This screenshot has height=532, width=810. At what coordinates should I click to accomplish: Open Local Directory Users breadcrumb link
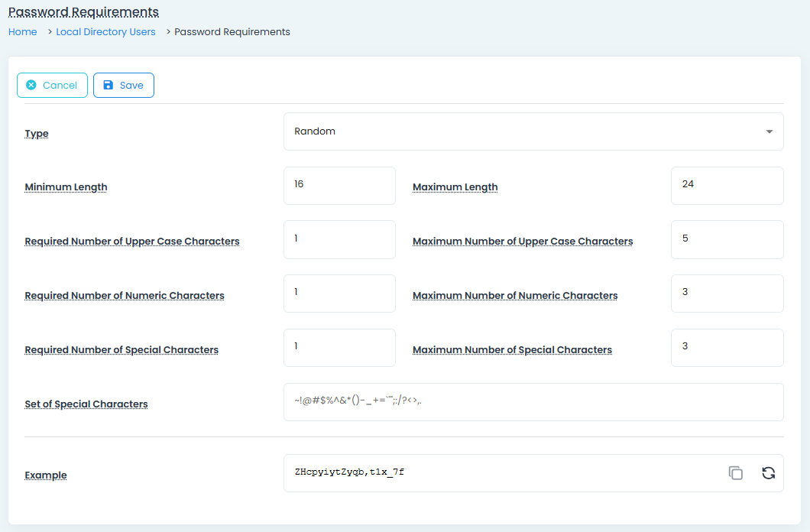[x=105, y=32]
